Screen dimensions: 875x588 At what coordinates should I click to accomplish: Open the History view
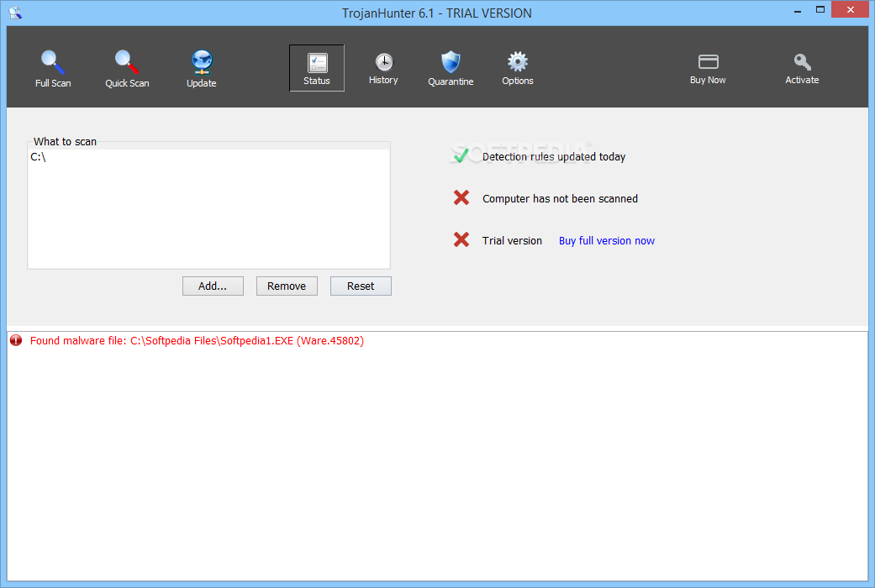(x=383, y=68)
